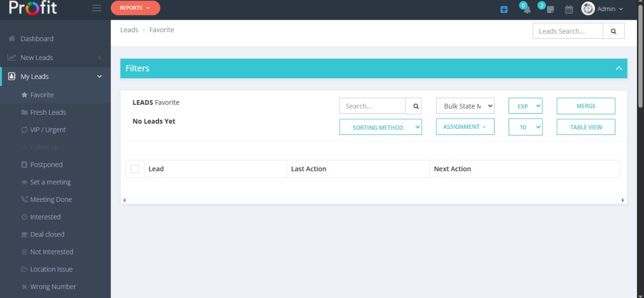Click the hamburger menu icon
Viewport: 644px width, 298px height.
click(97, 8)
